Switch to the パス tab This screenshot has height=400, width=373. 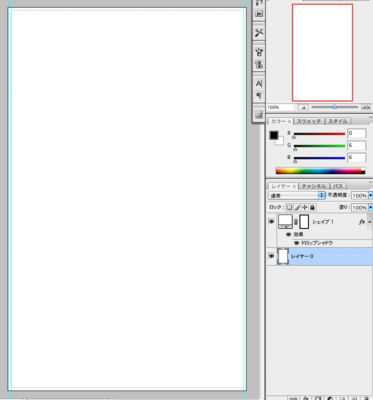pyautogui.click(x=338, y=186)
